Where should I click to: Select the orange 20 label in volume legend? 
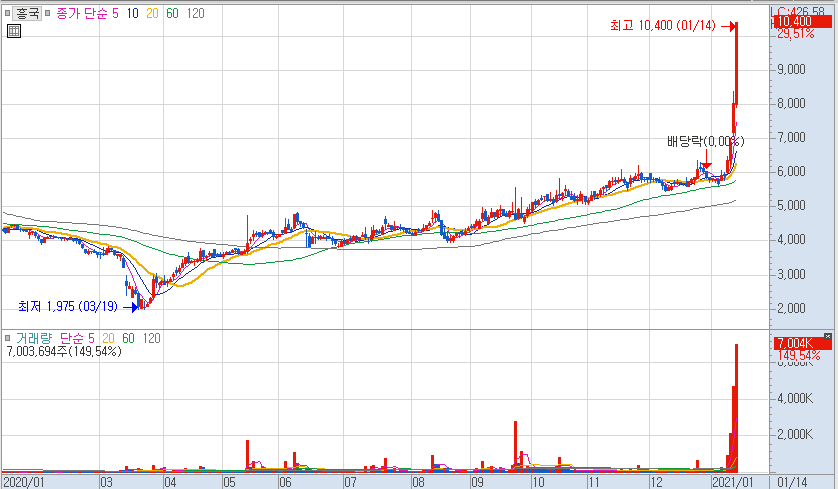pyautogui.click(x=108, y=338)
